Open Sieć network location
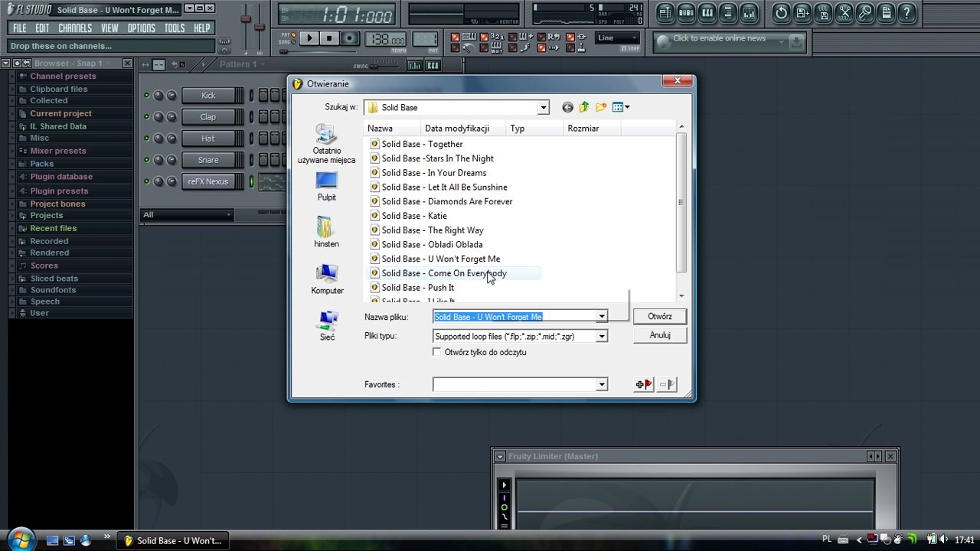Image resolution: width=980 pixels, height=551 pixels. (327, 326)
